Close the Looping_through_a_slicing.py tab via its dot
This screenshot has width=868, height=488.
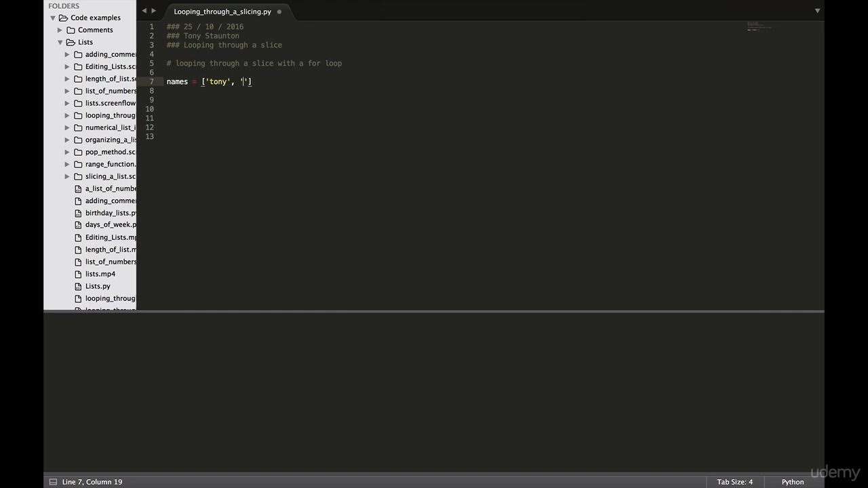pyautogui.click(x=279, y=12)
